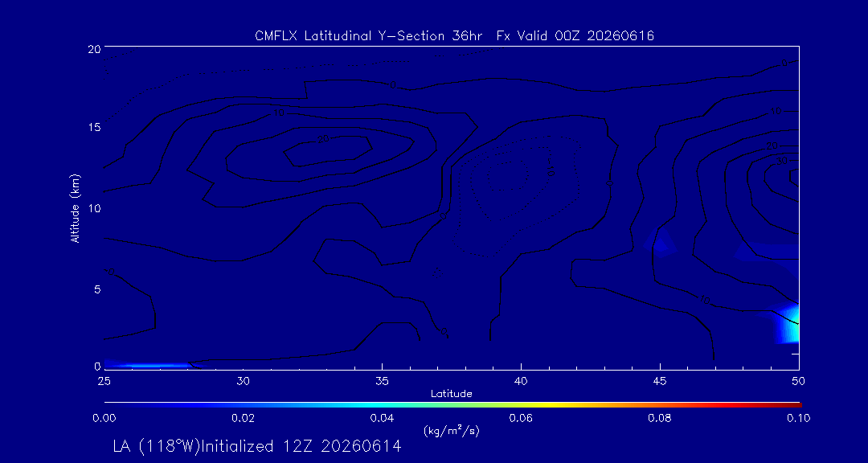868x463 pixels.
Task: Click the latitude 40 tick label
Action: pyautogui.click(x=521, y=381)
